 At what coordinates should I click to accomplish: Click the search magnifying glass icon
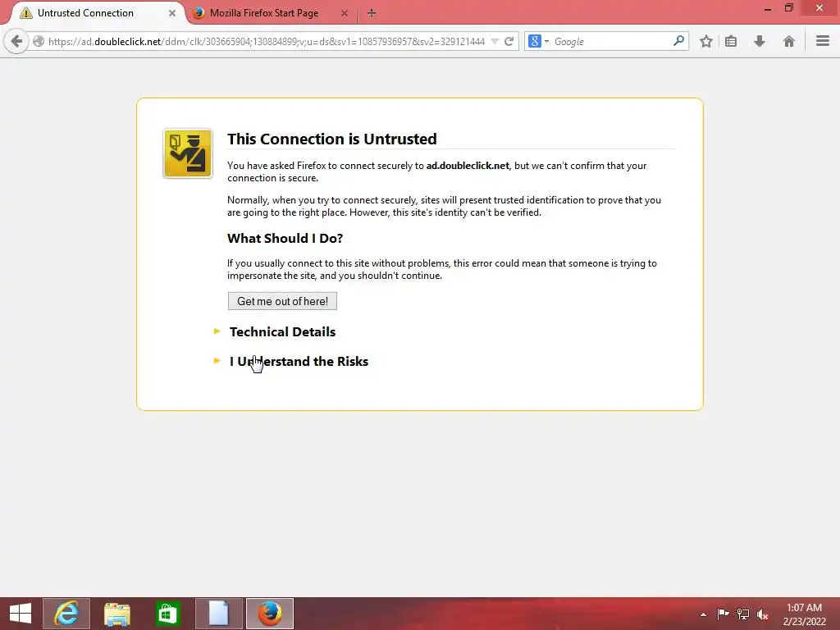(x=678, y=41)
